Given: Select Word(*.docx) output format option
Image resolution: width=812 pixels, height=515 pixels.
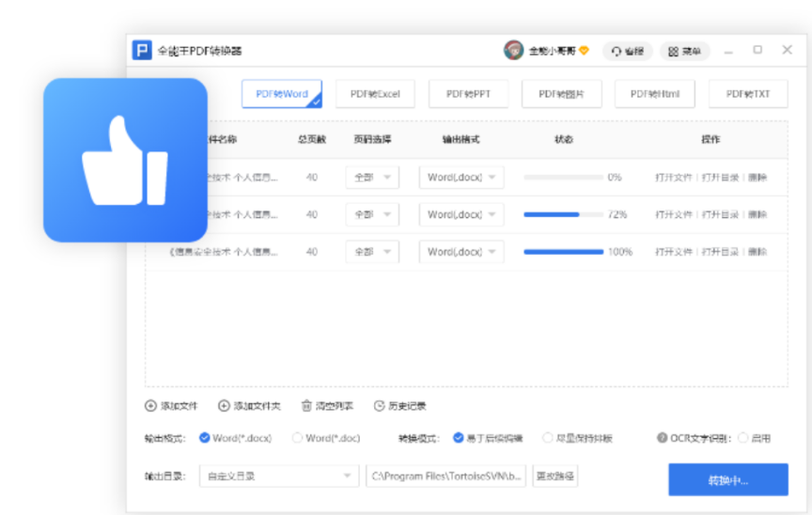Looking at the screenshot, I should pos(205,438).
